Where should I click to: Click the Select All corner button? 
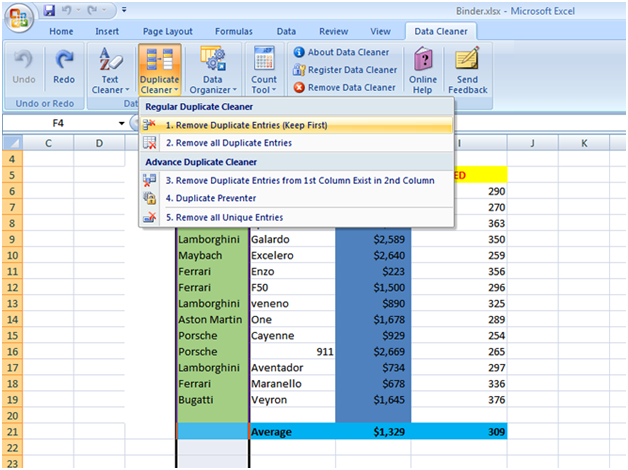(13, 143)
